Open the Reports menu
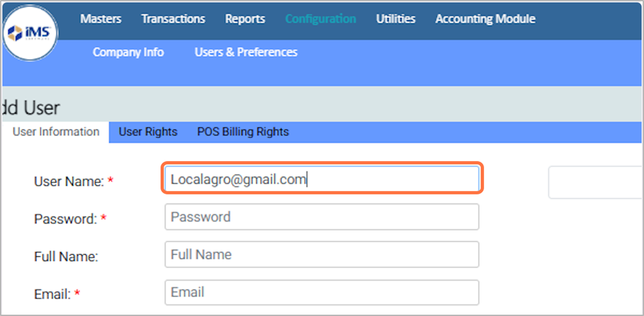The image size is (644, 316). click(245, 19)
